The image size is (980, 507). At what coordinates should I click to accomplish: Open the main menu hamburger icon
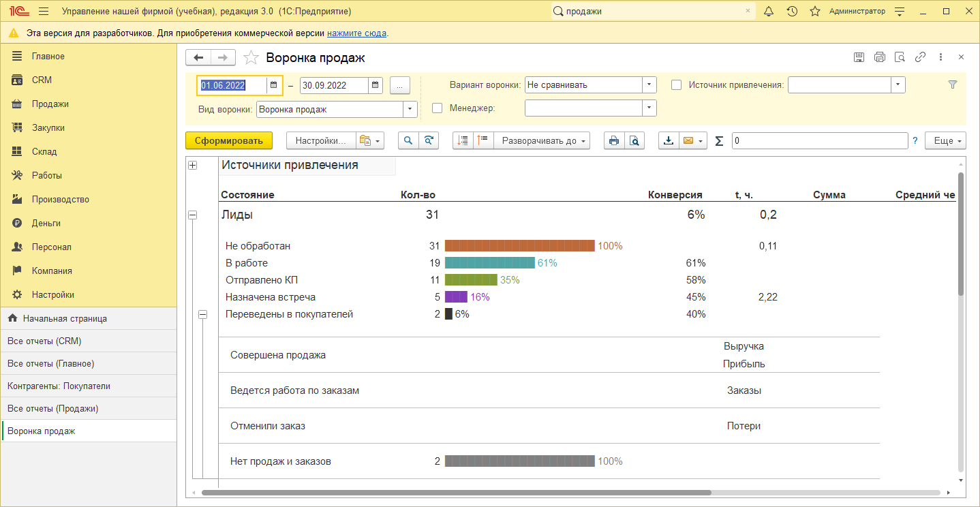(x=44, y=12)
